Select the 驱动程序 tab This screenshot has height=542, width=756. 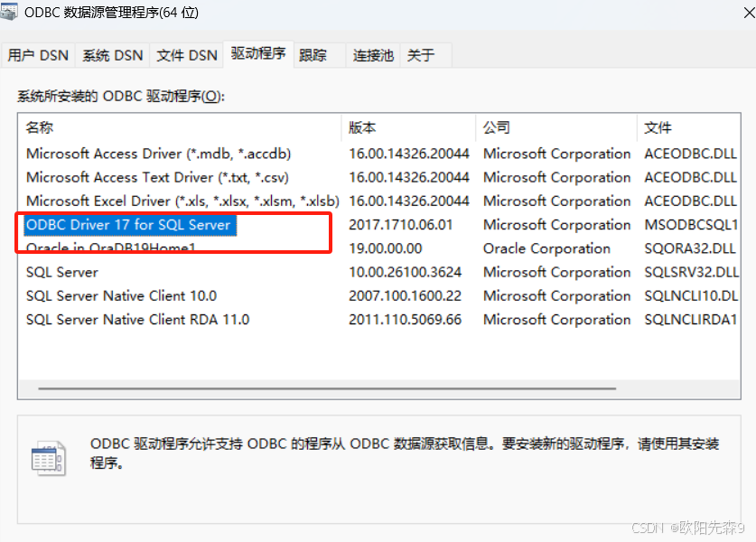pyautogui.click(x=258, y=53)
